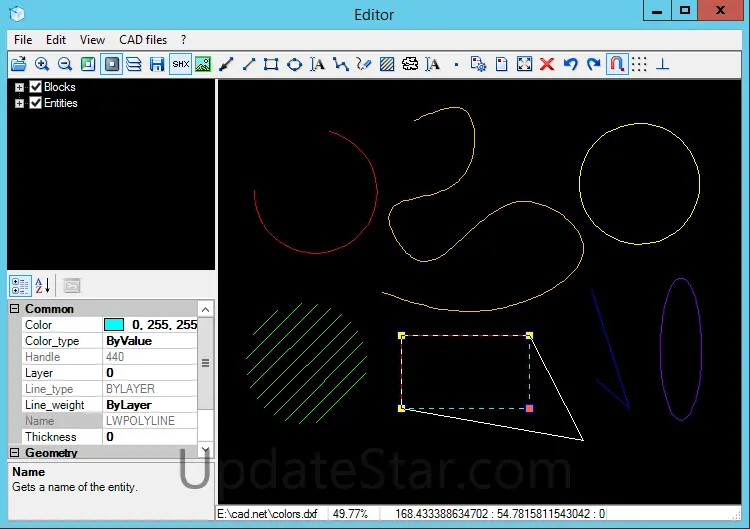Toggle the ortho perpendicular button
Image resolution: width=750 pixels, height=529 pixels.
662,64
